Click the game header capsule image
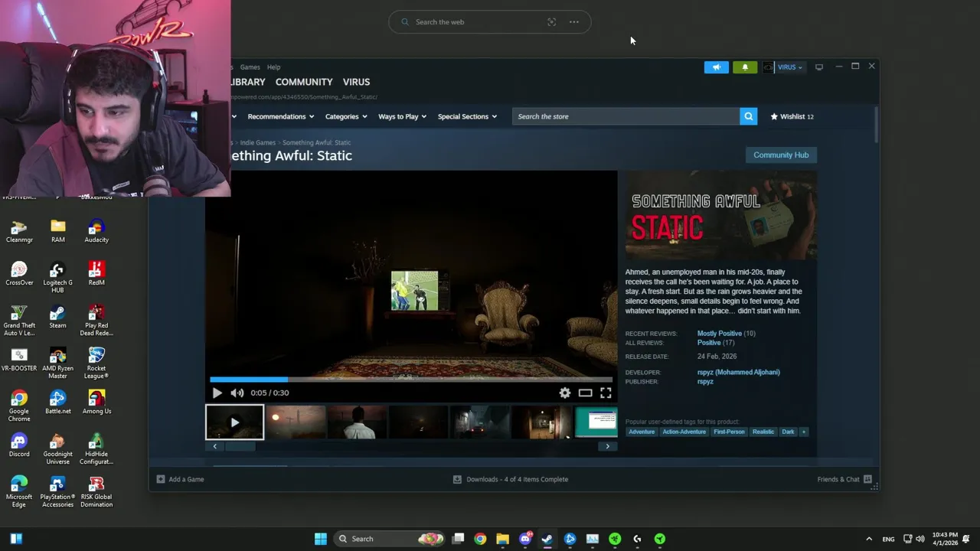 point(721,216)
